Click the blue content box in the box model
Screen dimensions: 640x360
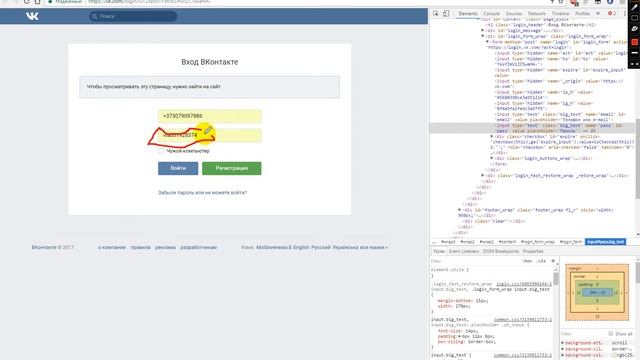tap(597, 292)
